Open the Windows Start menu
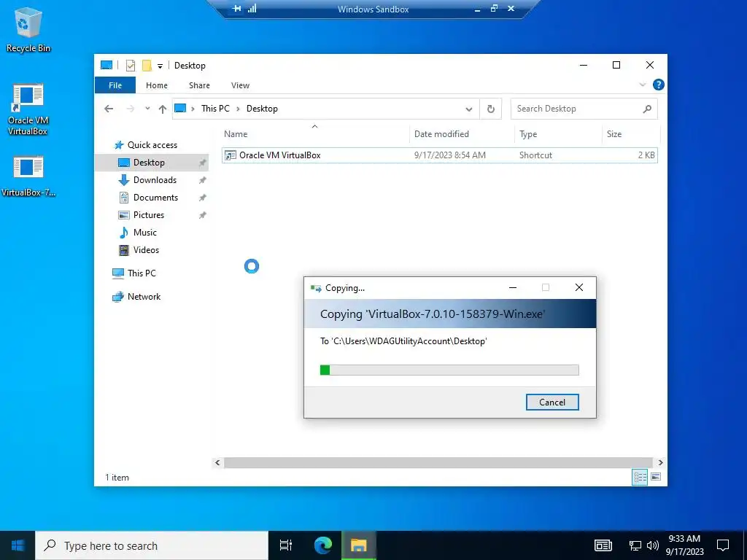 18,545
